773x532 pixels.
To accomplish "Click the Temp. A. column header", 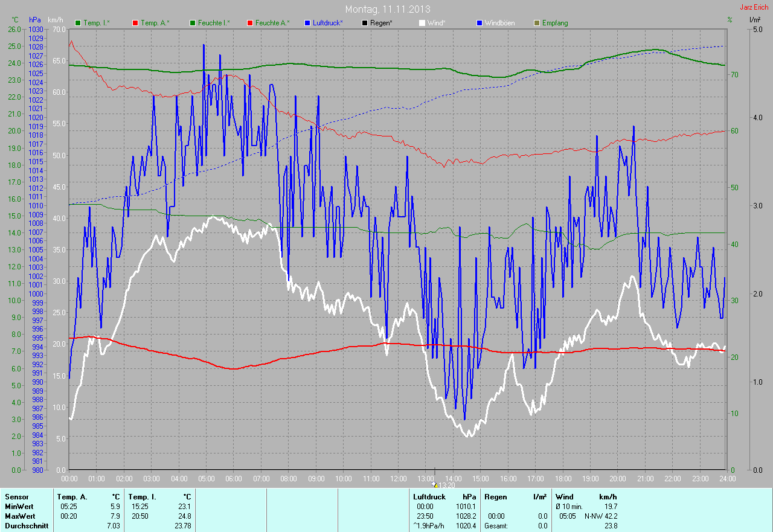I will pyautogui.click(x=72, y=497).
